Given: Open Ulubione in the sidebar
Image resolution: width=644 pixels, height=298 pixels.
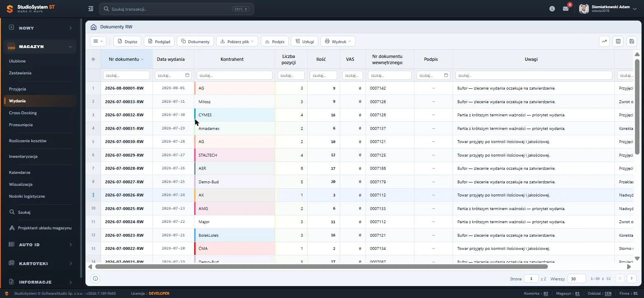Looking at the screenshot, I should pyautogui.click(x=17, y=61).
